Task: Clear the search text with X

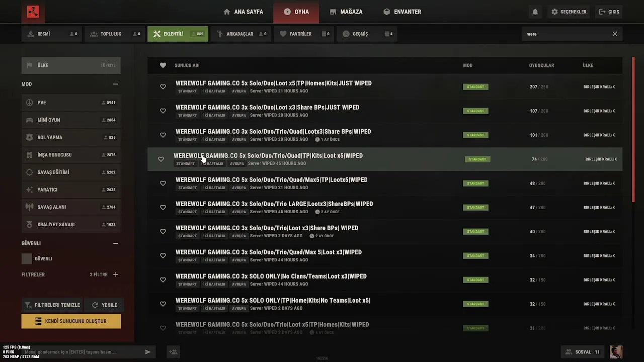Action: point(614,34)
